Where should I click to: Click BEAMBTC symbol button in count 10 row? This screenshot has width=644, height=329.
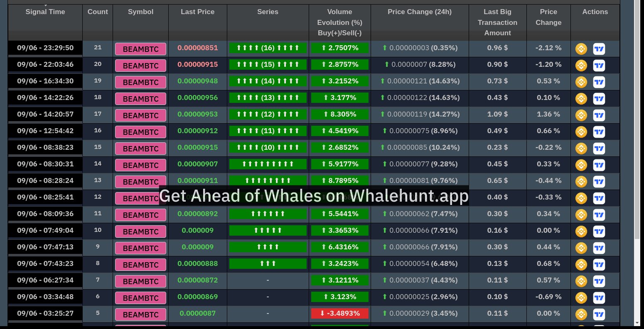pos(140,232)
